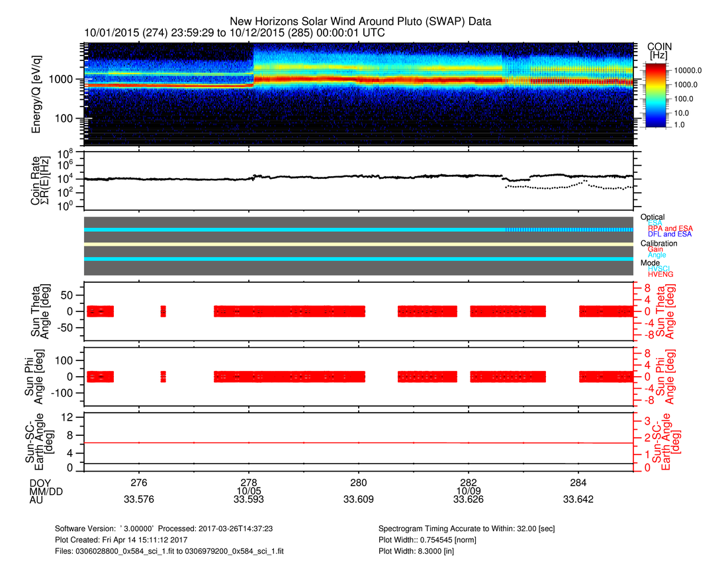The height and width of the screenshot is (563, 728).
Task: Click the yellow calibration band in status panel
Action: [357, 244]
